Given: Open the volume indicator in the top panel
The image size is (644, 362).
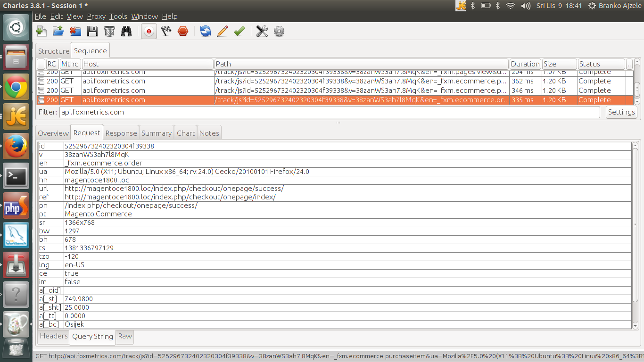Looking at the screenshot, I should coord(525,6).
